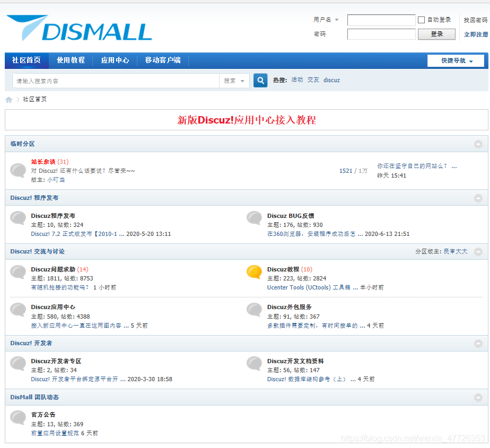Click the Discuz开发文档资料 forum bubble icon
The height and width of the screenshot is (448, 490).
click(x=255, y=364)
